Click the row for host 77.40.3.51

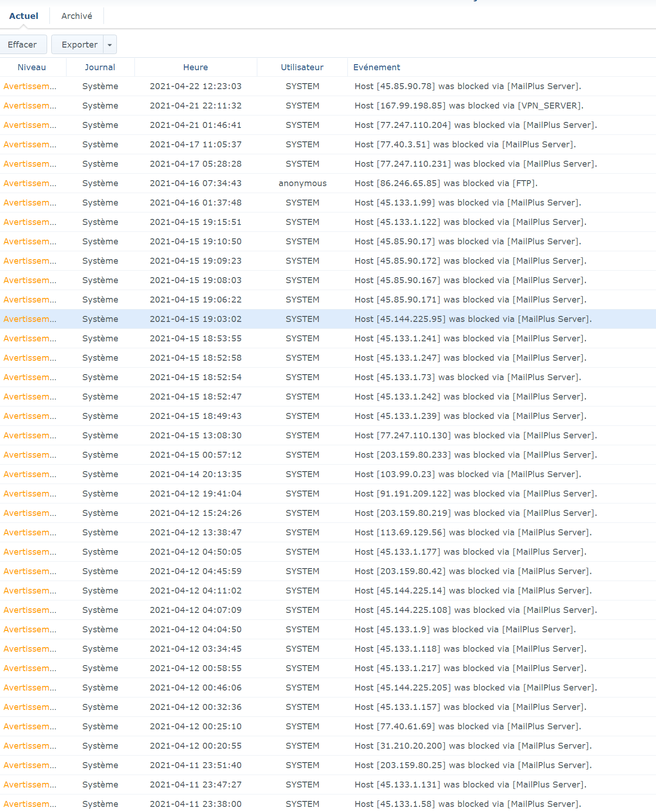tap(328, 145)
